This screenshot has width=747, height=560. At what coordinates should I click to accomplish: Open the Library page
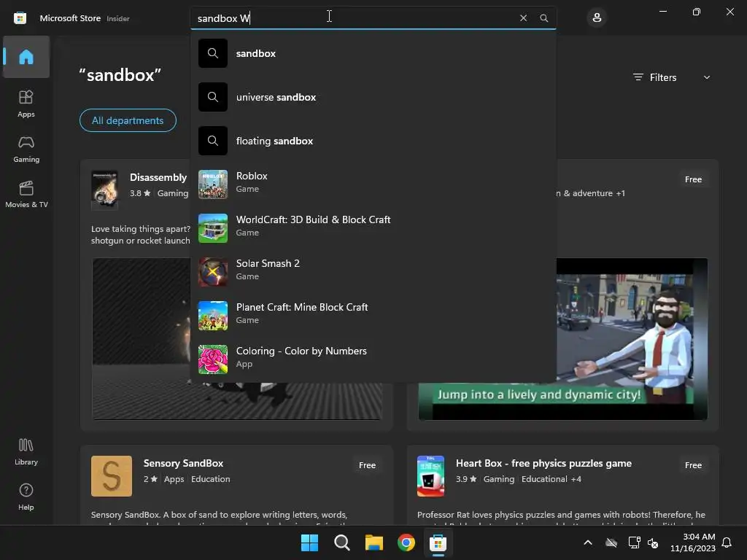pyautogui.click(x=26, y=452)
